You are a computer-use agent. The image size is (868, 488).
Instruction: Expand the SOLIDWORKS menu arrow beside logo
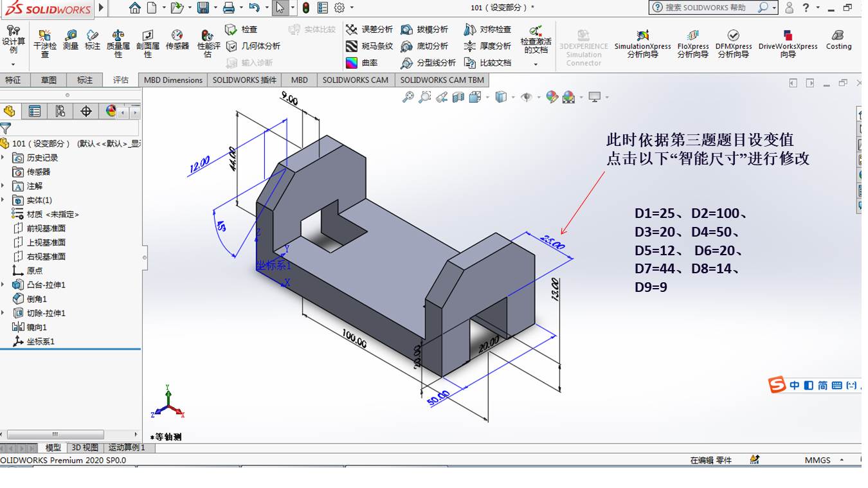tap(101, 8)
